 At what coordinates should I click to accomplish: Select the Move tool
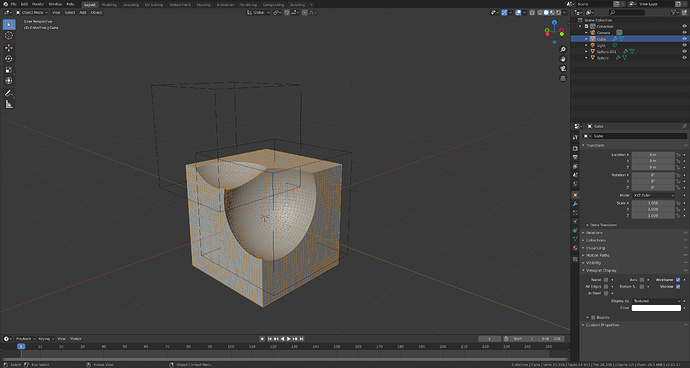[x=9, y=48]
